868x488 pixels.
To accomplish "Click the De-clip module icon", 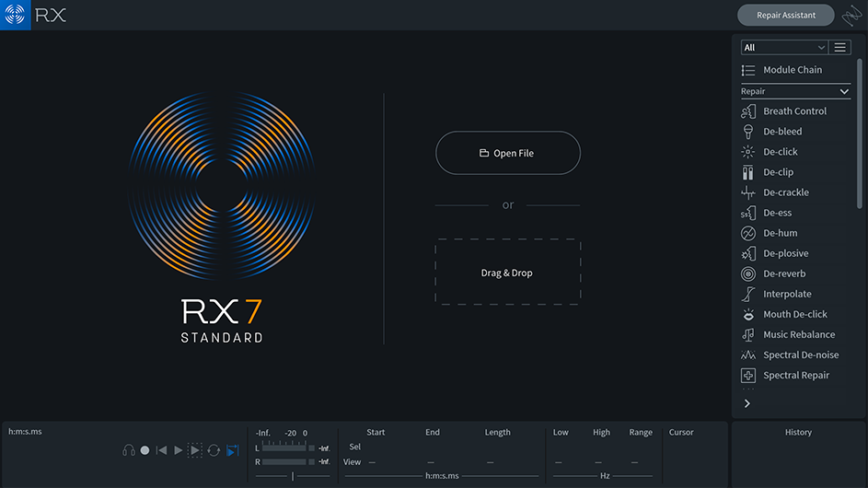I will pos(747,172).
